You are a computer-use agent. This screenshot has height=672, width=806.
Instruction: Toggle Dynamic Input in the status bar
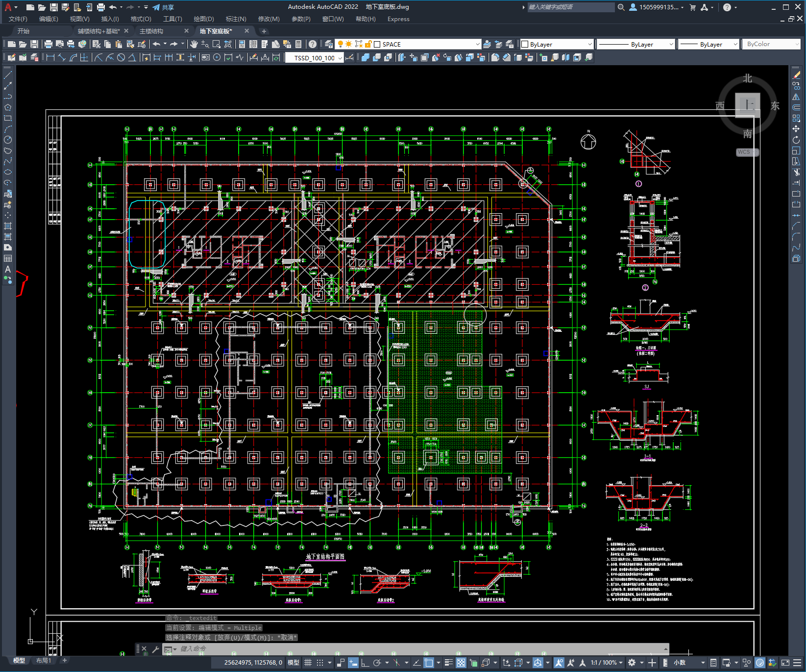point(353,663)
